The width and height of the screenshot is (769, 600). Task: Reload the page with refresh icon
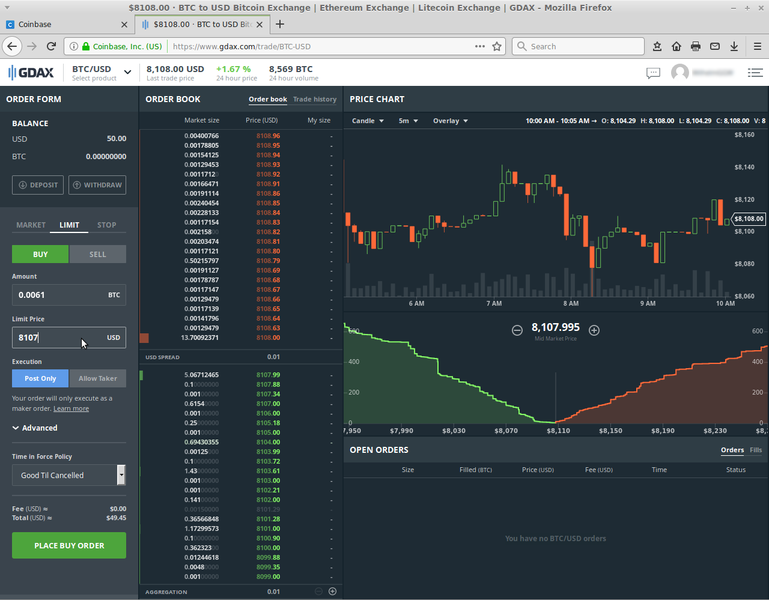point(51,46)
